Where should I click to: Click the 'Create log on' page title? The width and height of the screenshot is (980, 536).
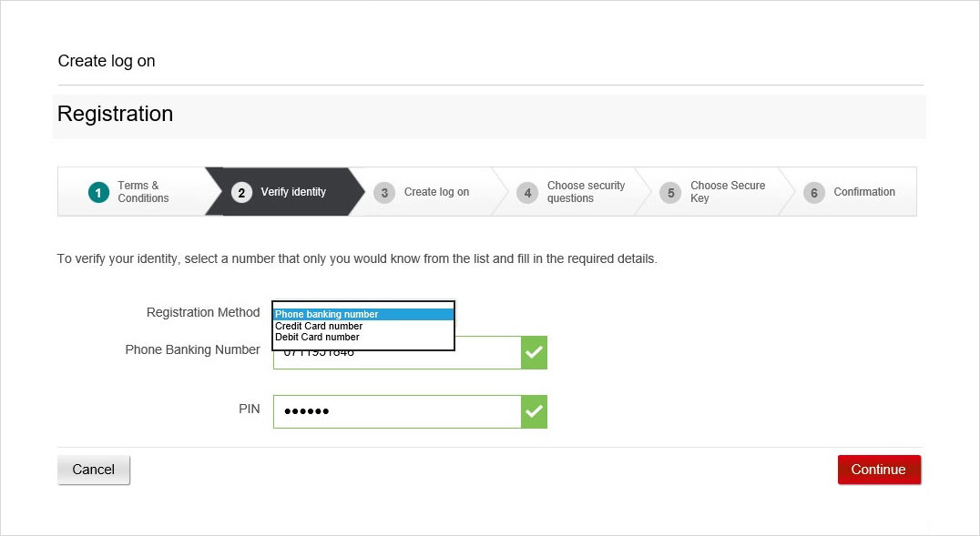tap(107, 61)
